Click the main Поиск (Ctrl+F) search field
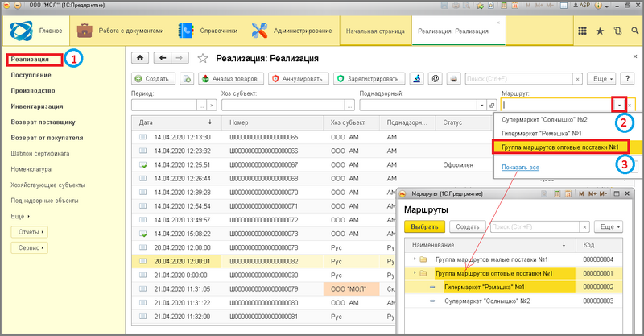The image size is (644, 336). click(518, 78)
